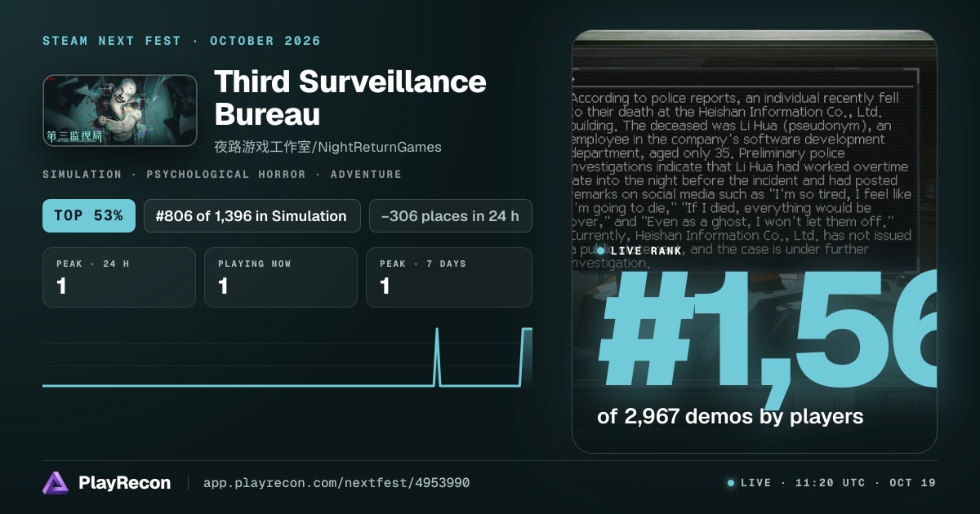Click the Third Surveillance Bureau title
Viewport: 980px width, 514px height.
(350, 97)
